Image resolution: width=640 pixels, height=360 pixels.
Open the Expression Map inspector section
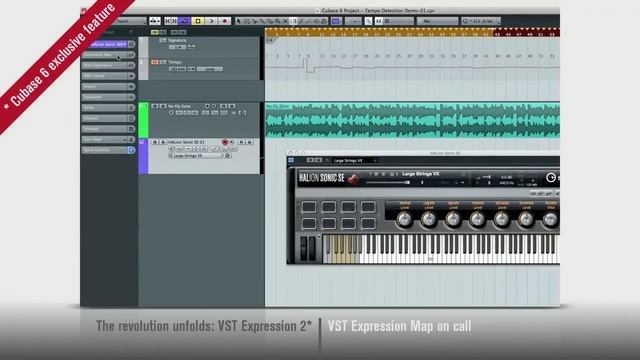click(108, 55)
